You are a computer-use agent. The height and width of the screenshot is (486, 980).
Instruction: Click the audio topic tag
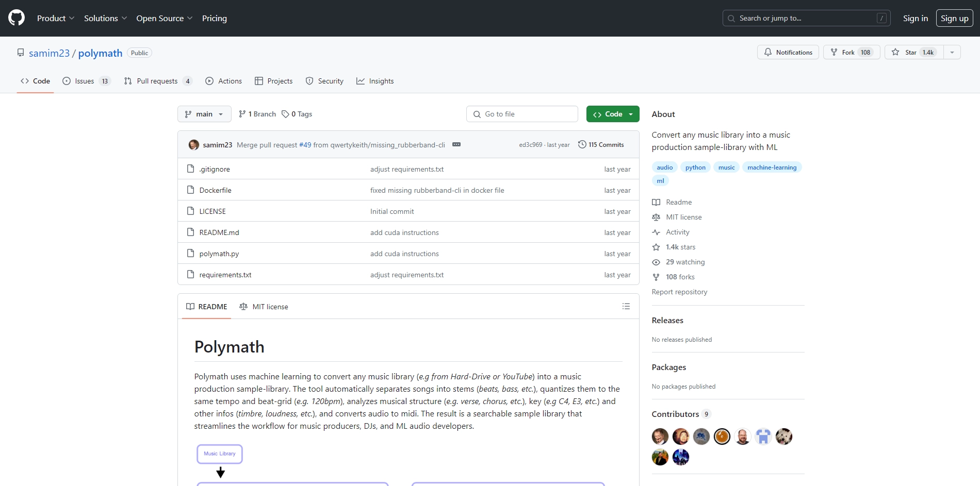665,167
